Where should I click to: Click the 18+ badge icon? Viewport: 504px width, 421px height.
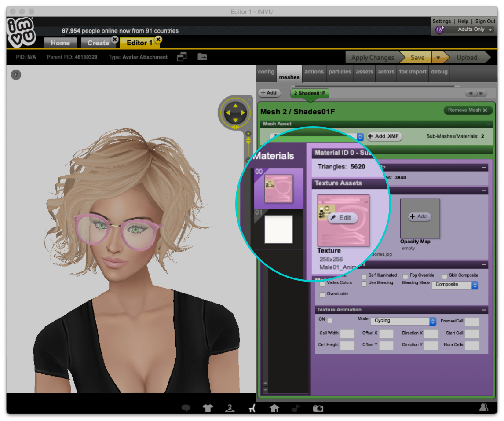click(440, 29)
